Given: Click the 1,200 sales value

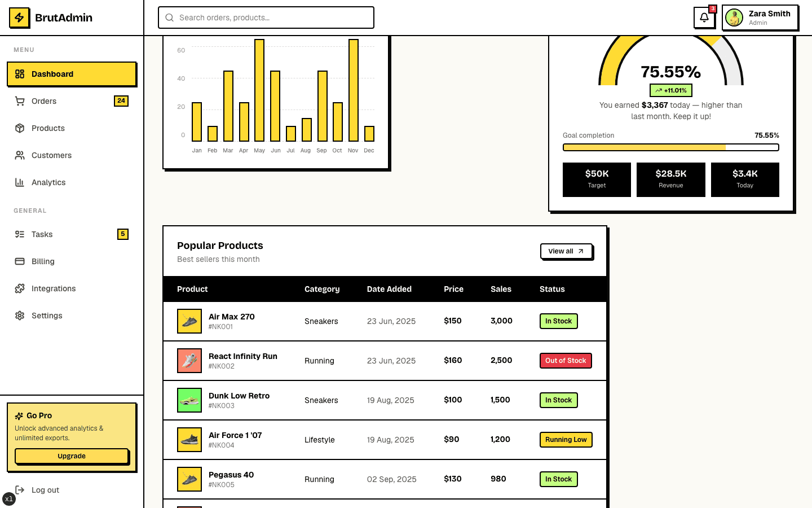Looking at the screenshot, I should point(500,439).
